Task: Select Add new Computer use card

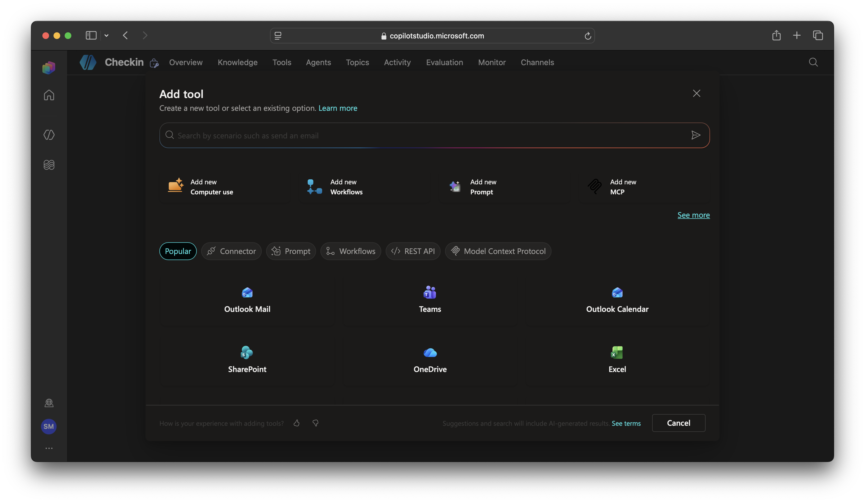Action: pyautogui.click(x=225, y=187)
